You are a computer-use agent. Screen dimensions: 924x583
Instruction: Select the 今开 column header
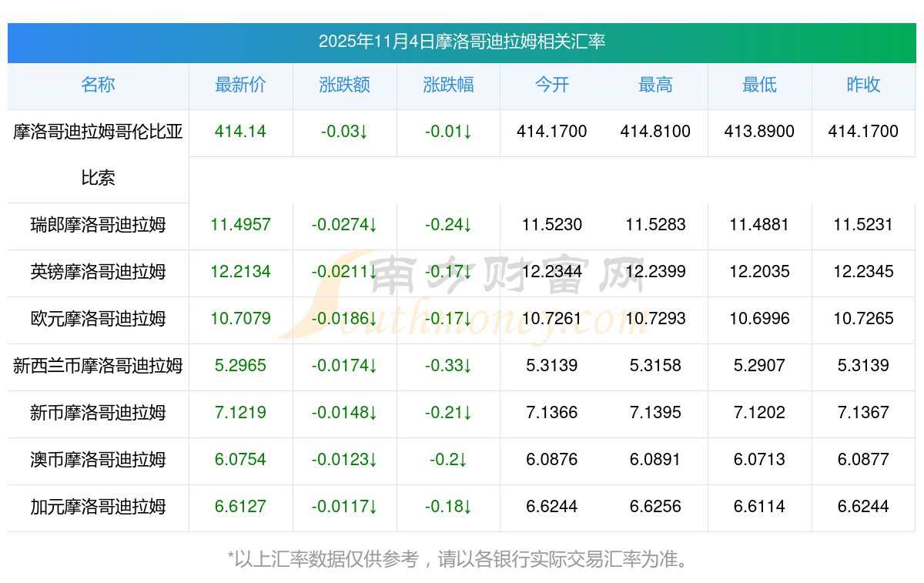coord(551,85)
